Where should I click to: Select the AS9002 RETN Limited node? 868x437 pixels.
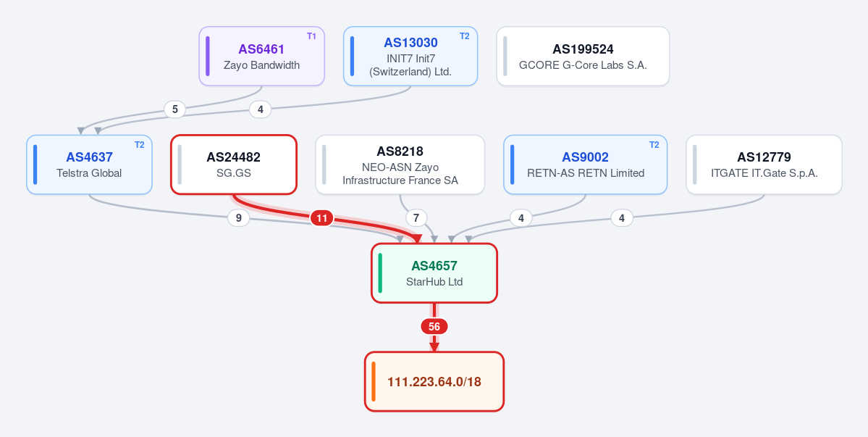click(x=585, y=165)
